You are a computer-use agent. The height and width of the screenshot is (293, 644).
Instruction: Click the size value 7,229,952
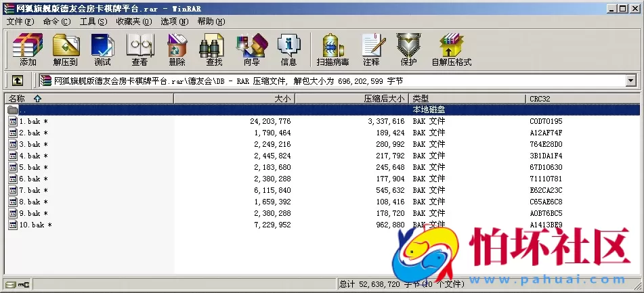tap(272, 225)
